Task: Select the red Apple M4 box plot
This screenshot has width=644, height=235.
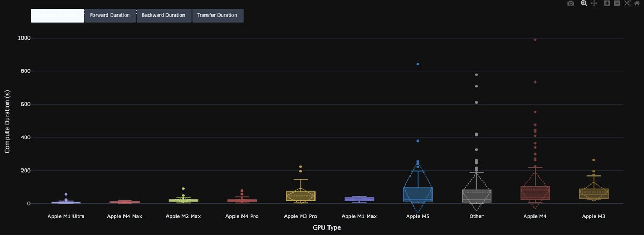Action: [x=535, y=193]
